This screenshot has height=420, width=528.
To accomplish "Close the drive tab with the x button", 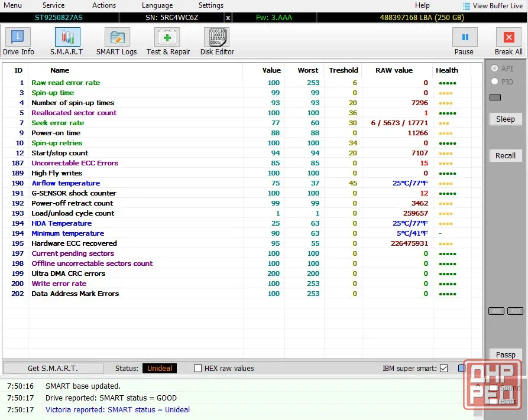I will pos(228,18).
